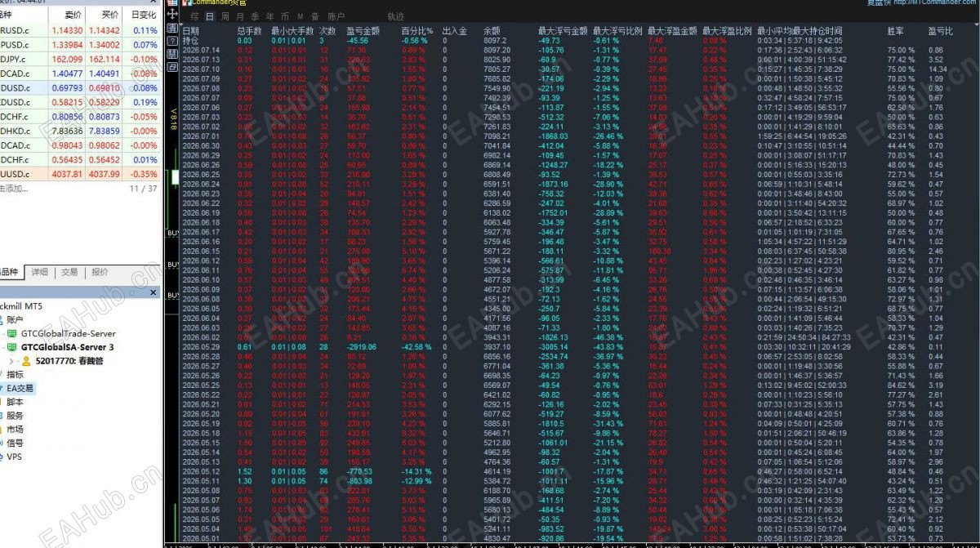
Task: Select the 轨迹 tab in Commander
Action: pyautogui.click(x=396, y=16)
